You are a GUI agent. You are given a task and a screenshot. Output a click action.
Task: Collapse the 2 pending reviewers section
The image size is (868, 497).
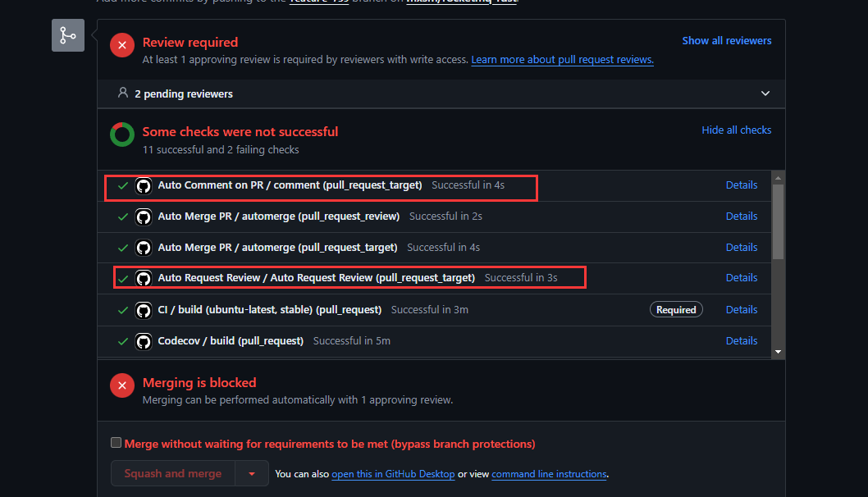coord(765,93)
